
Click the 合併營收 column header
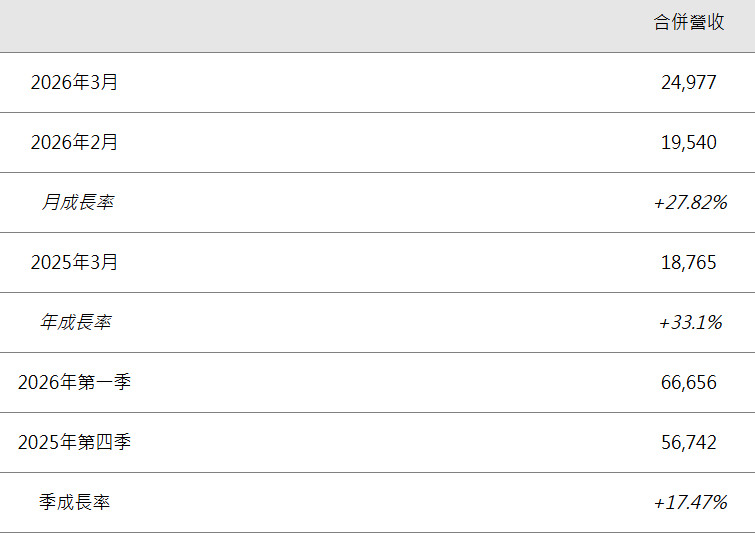coord(689,22)
